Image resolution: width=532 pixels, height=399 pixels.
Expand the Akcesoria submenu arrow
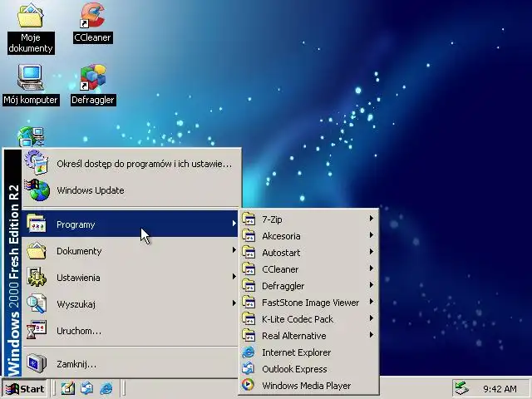coord(372,235)
